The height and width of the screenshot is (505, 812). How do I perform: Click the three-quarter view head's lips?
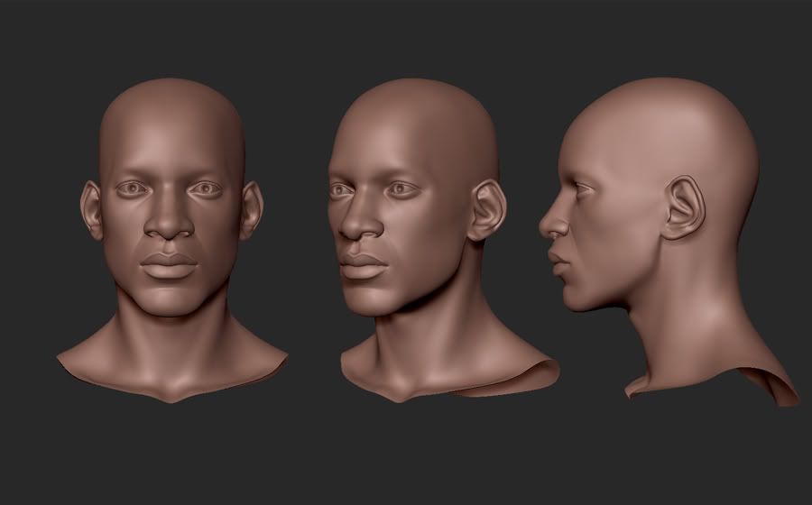[364, 265]
